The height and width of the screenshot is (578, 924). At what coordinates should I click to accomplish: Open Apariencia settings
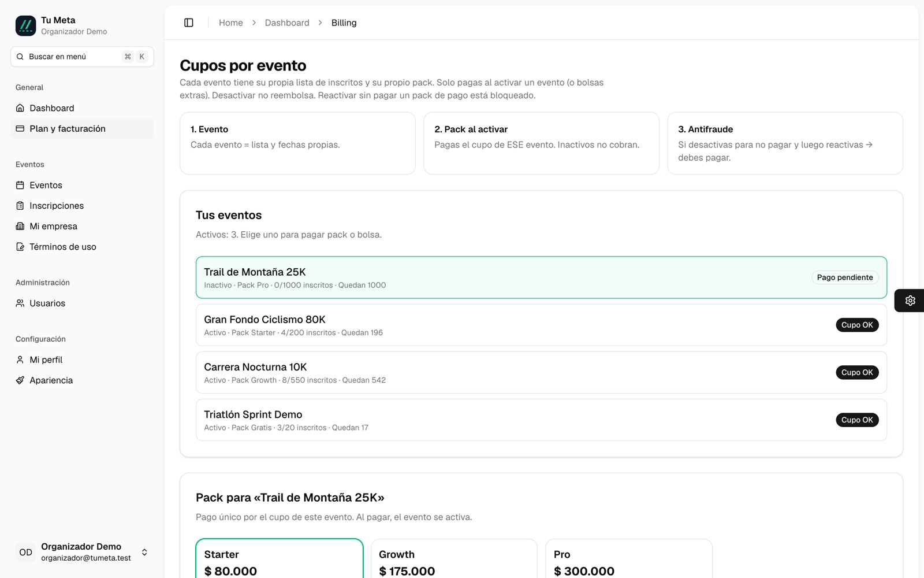pos(82,380)
